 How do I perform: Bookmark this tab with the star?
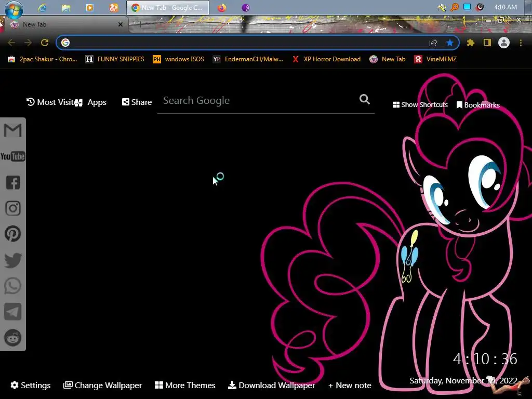click(450, 43)
